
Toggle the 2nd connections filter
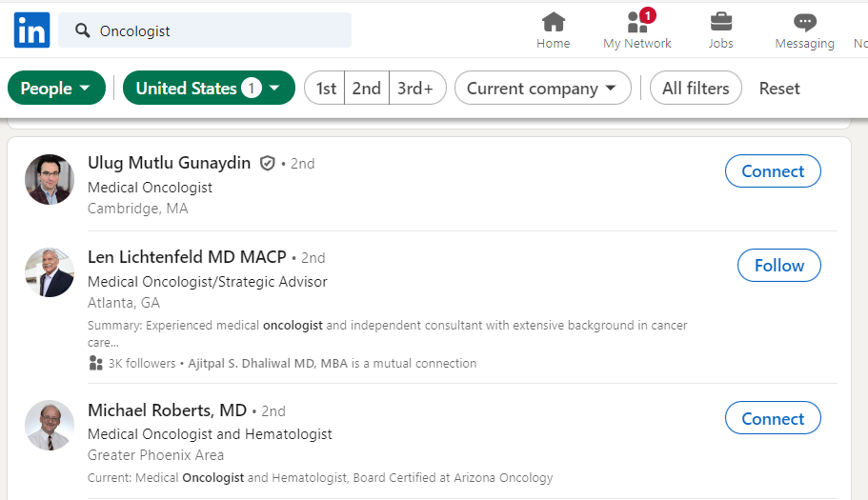(x=366, y=89)
